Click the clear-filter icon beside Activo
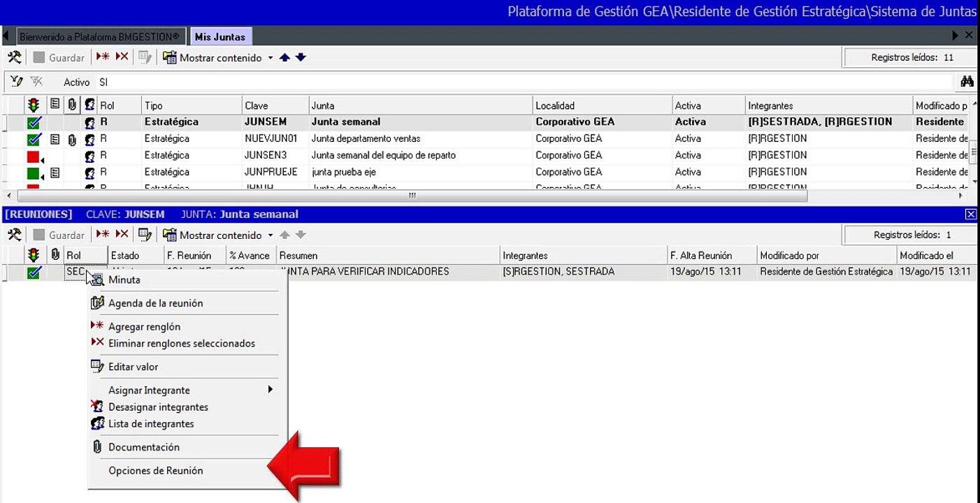The height and width of the screenshot is (503, 980). point(36,82)
